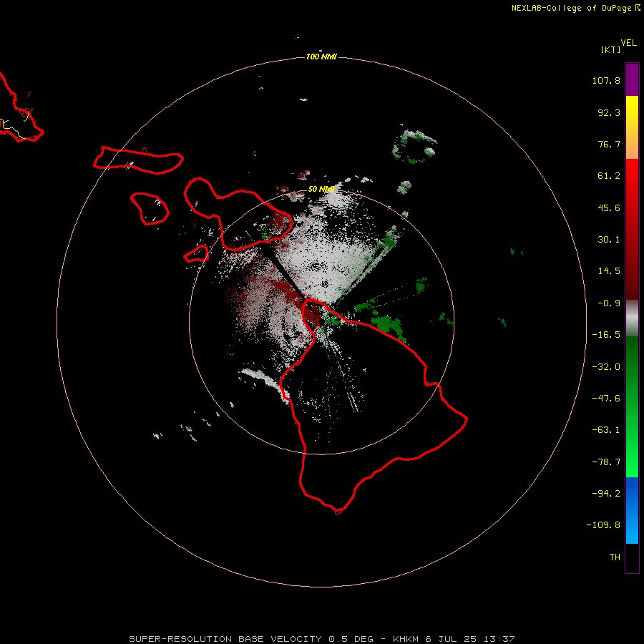644x644 pixels.
Task: Click the TH threshold label
Action: pyautogui.click(x=615, y=557)
